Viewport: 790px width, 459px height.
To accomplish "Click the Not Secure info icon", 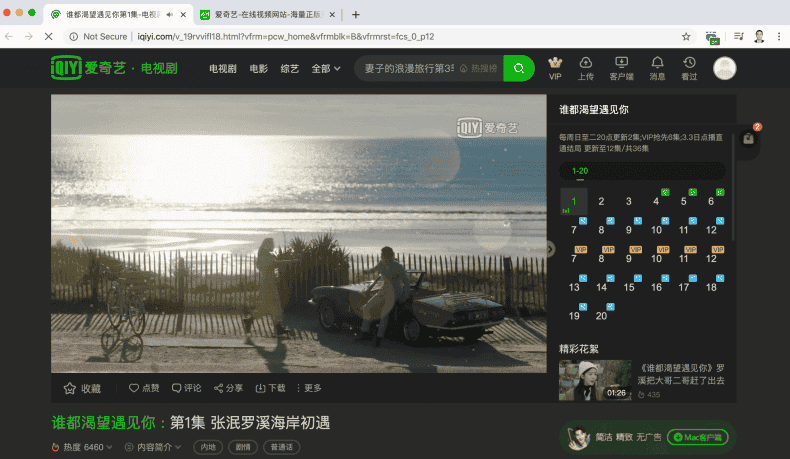I will pyautogui.click(x=74, y=36).
